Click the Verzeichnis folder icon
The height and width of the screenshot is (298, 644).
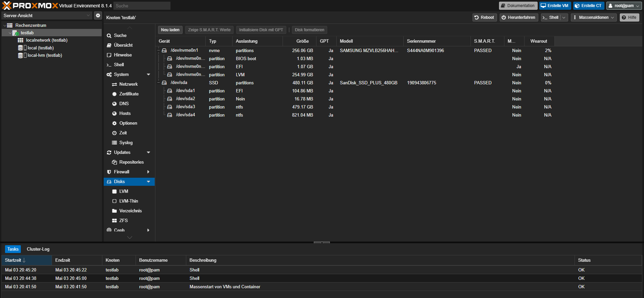tap(114, 211)
